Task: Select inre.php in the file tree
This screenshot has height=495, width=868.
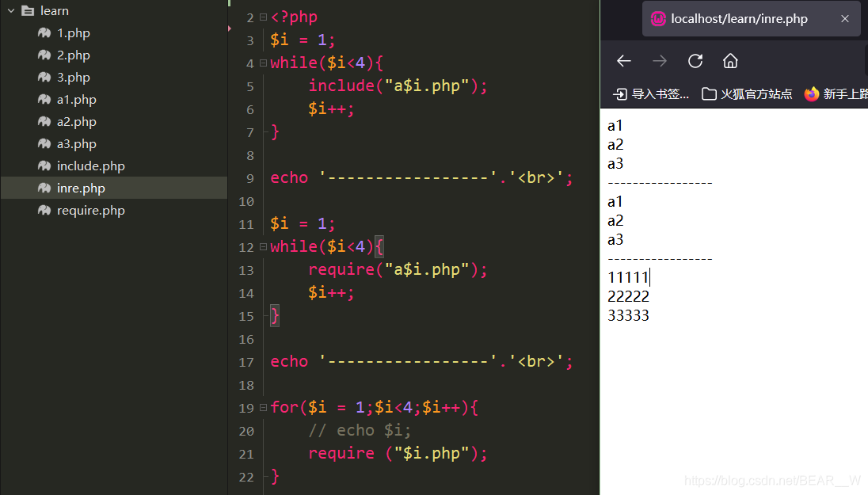Action: [114, 188]
